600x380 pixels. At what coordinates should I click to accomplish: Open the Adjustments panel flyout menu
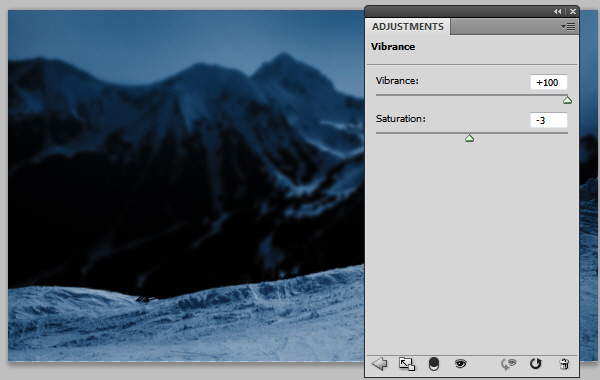click(568, 26)
